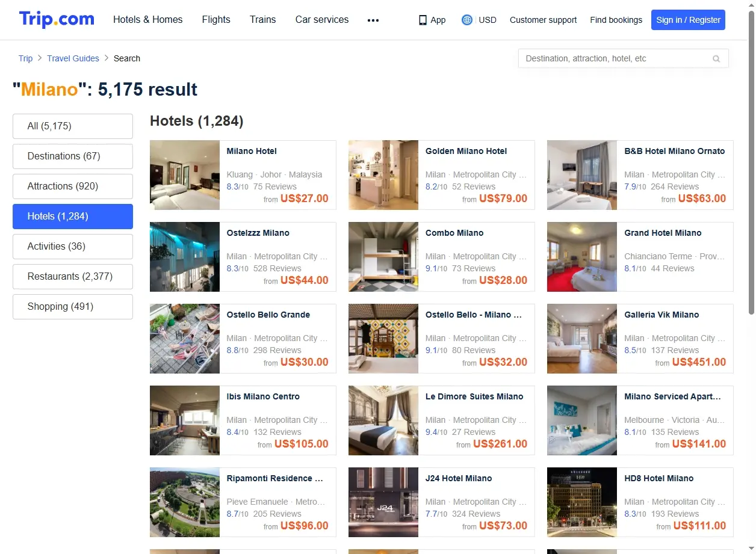The width and height of the screenshot is (756, 554).
Task: Click Ostello Bello Grande title
Action: 268,315
